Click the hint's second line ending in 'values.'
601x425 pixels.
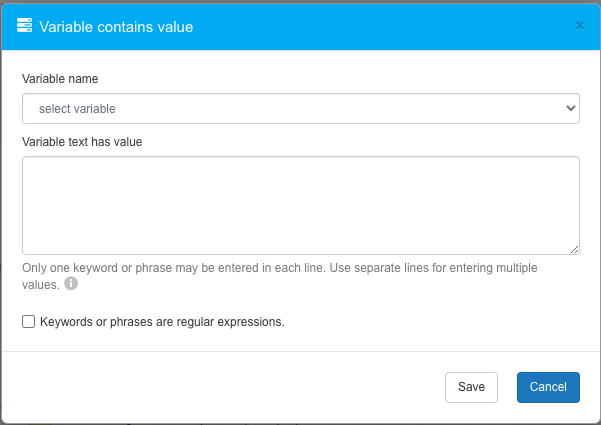[41, 284]
